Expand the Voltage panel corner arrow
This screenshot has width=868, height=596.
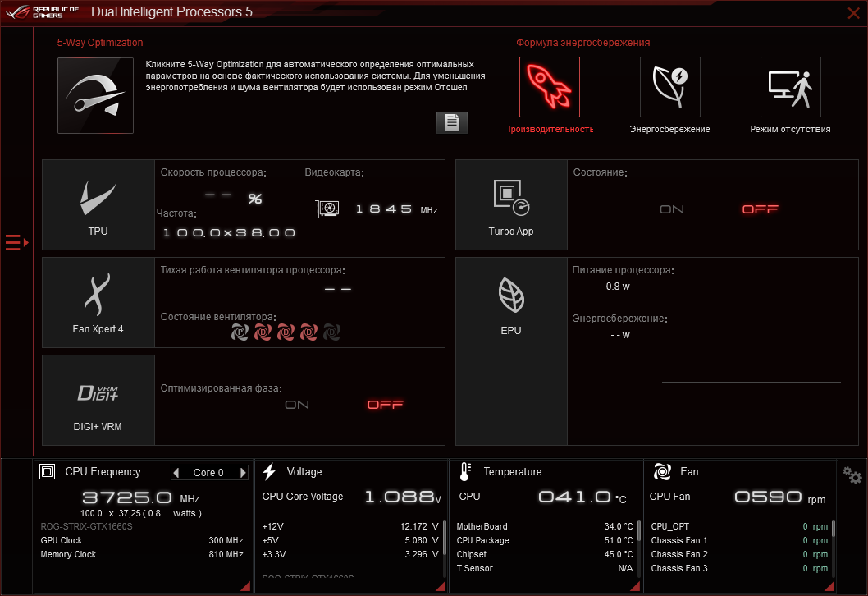click(x=441, y=587)
